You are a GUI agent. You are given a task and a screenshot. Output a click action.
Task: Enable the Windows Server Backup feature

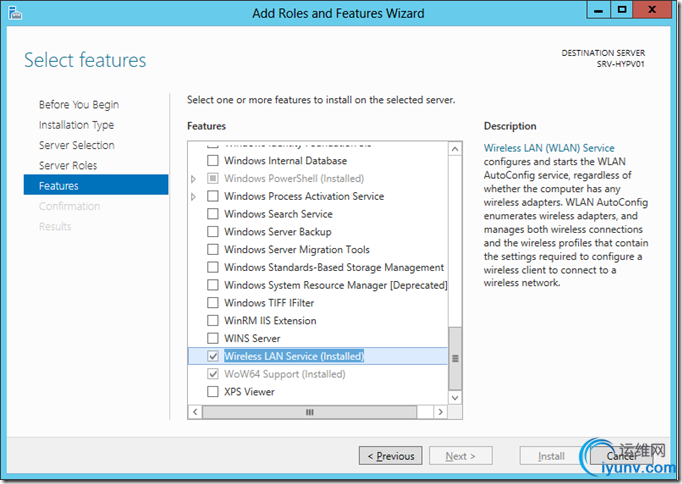(212, 232)
